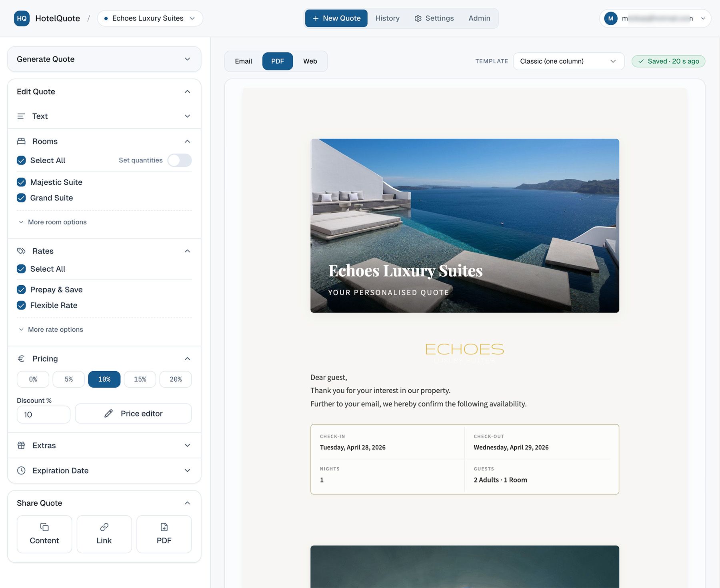Disable the Flexible Rate option
720x588 pixels.
[x=21, y=305]
